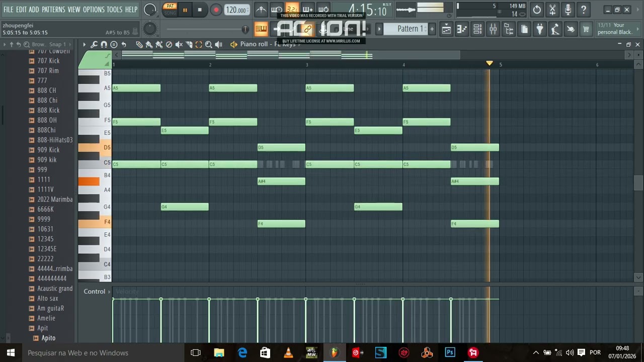Screen dimensions: 644x362
Task: Choose the Zoom magnifier tool in piano roll
Action: pyautogui.click(x=208, y=44)
